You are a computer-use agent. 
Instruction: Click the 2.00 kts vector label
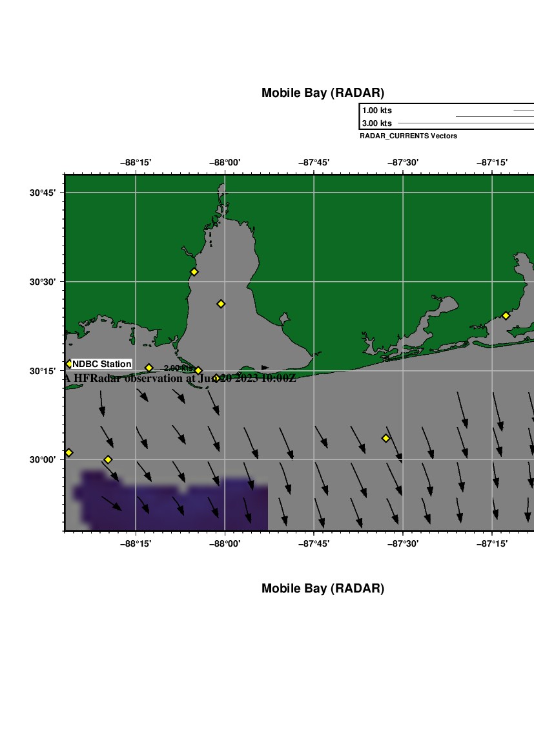tap(178, 368)
